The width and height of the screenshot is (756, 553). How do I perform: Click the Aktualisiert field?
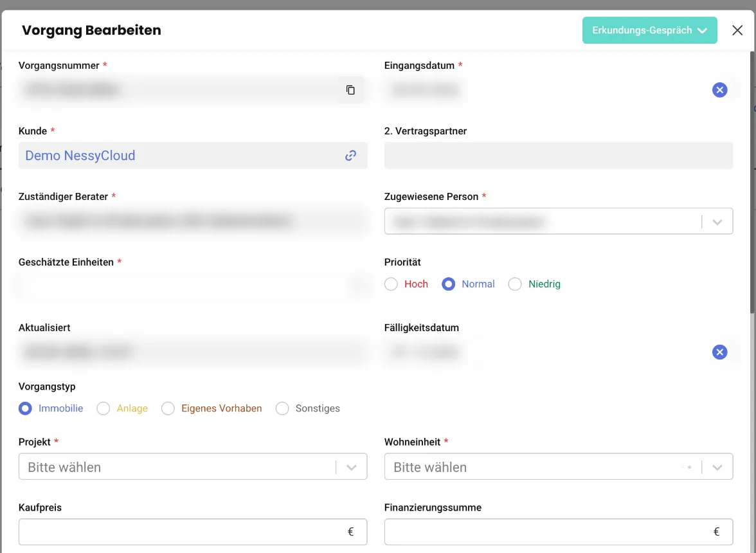pos(193,352)
